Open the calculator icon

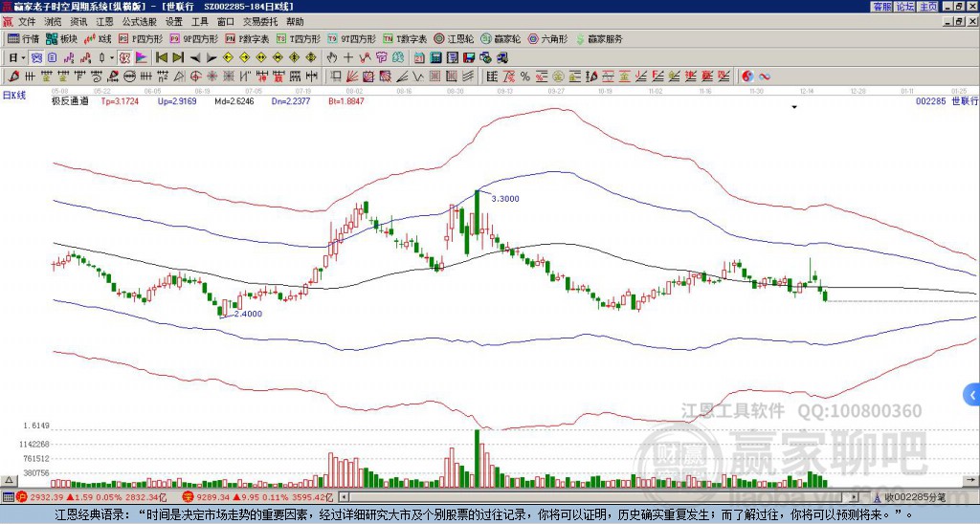pos(436,58)
